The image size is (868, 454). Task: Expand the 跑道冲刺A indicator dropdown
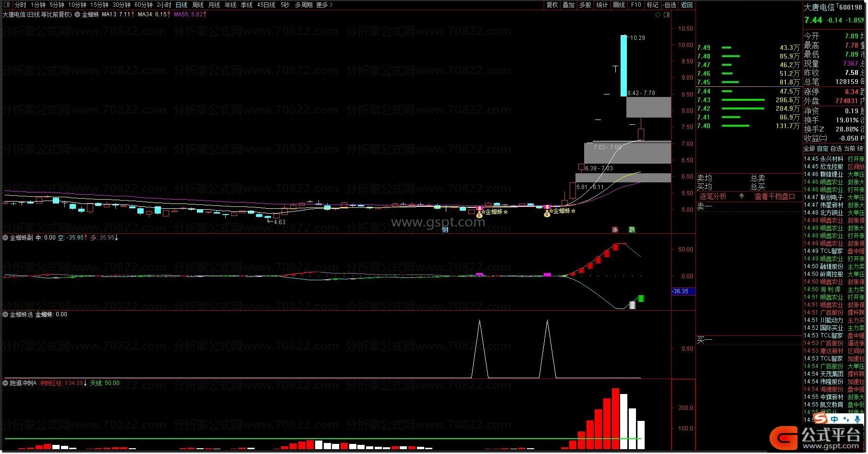tap(6, 383)
